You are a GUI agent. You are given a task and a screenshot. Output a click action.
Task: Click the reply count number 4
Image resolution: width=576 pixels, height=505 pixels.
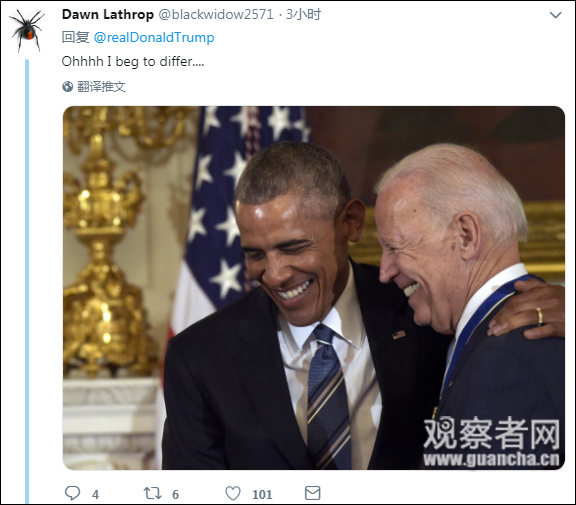click(95, 495)
